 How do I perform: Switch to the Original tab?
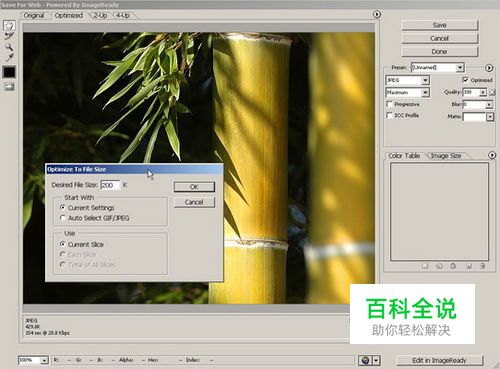[x=34, y=15]
